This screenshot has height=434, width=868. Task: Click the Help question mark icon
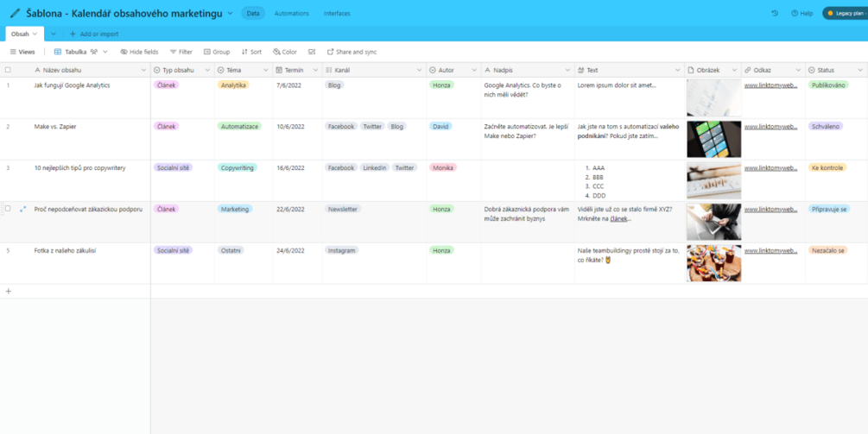795,13
